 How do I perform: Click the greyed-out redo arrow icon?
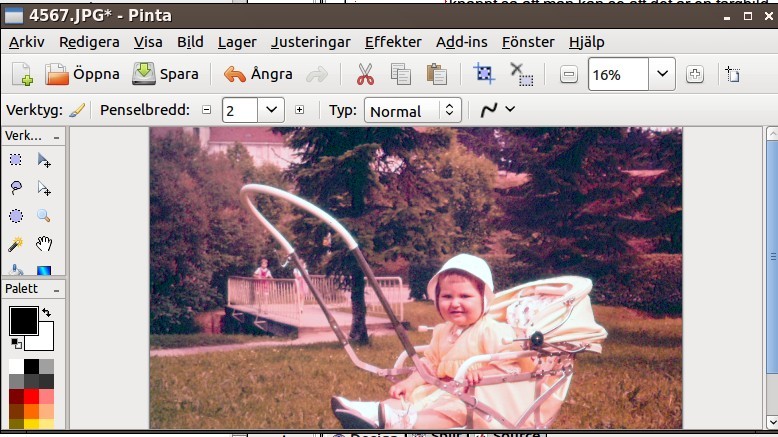click(x=317, y=75)
